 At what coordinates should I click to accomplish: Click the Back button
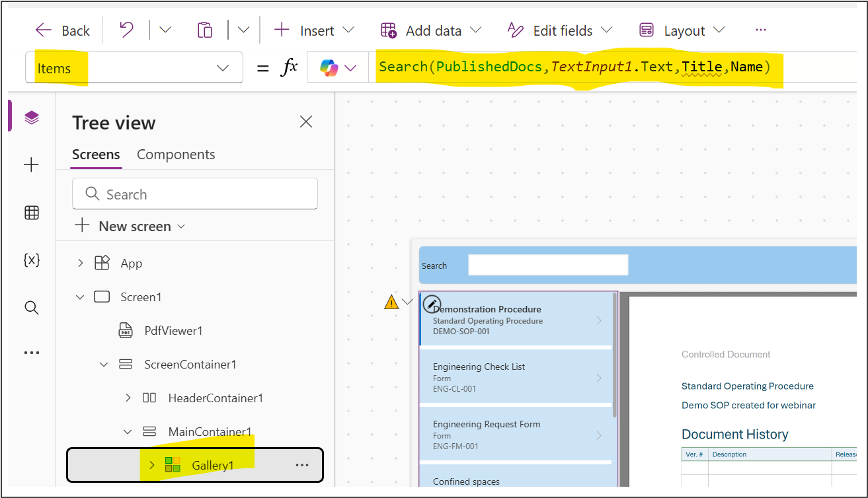click(63, 30)
